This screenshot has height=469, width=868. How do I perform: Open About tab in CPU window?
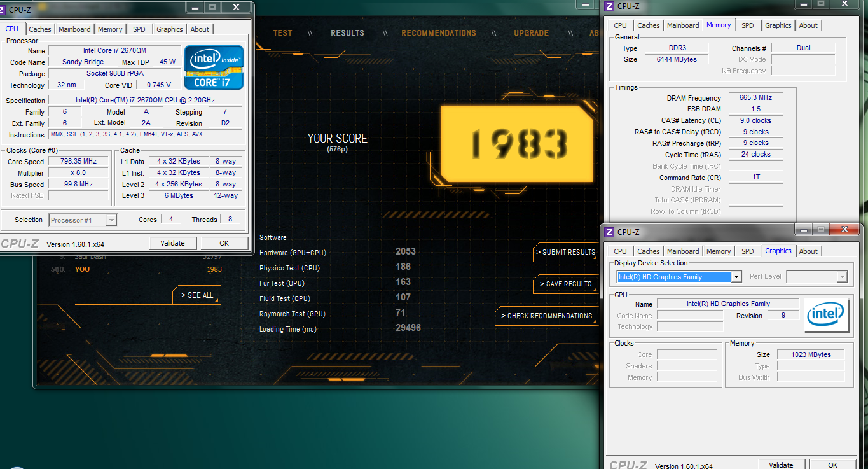point(200,29)
